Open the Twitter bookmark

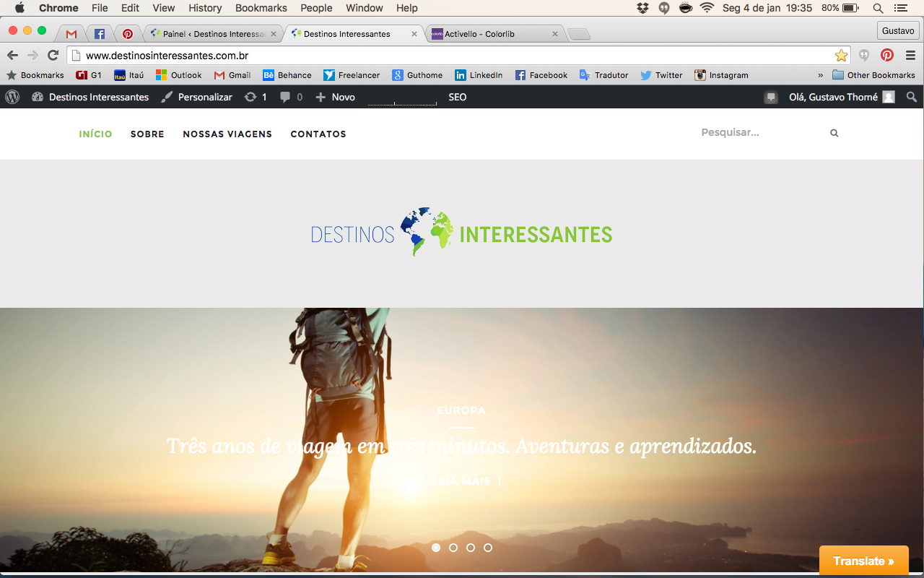click(661, 75)
